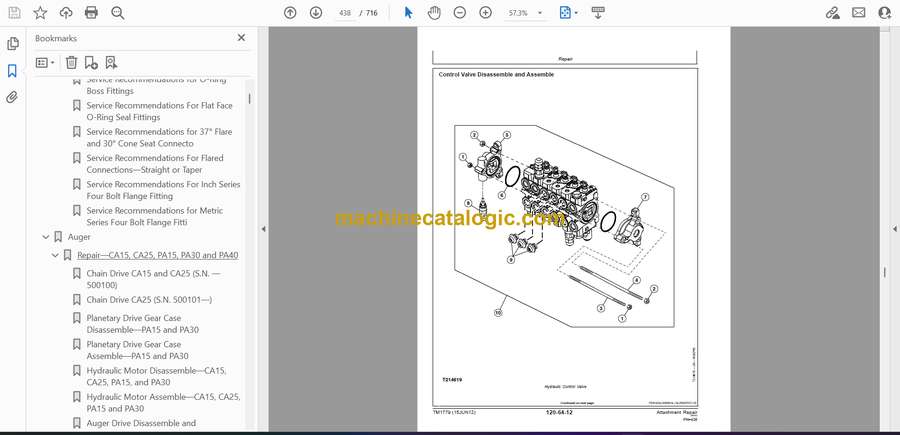The width and height of the screenshot is (900, 435).
Task: Add this document to starred favorites
Action: (40, 13)
